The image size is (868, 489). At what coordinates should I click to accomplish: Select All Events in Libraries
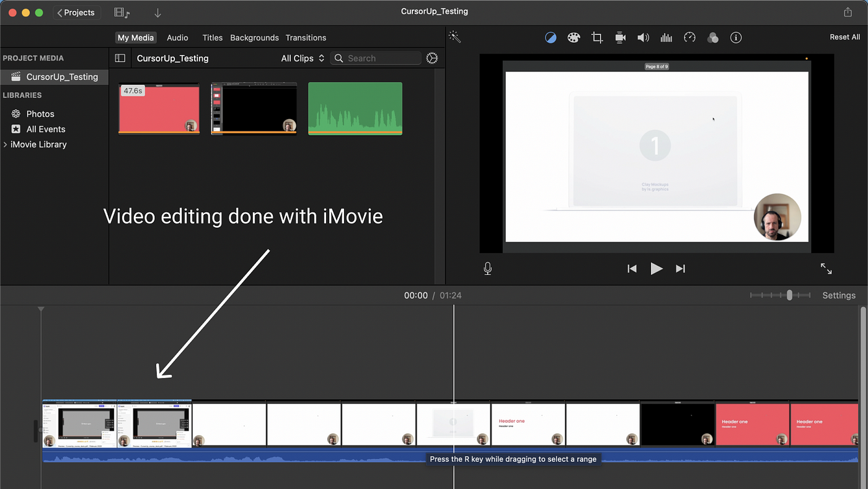[45, 129]
